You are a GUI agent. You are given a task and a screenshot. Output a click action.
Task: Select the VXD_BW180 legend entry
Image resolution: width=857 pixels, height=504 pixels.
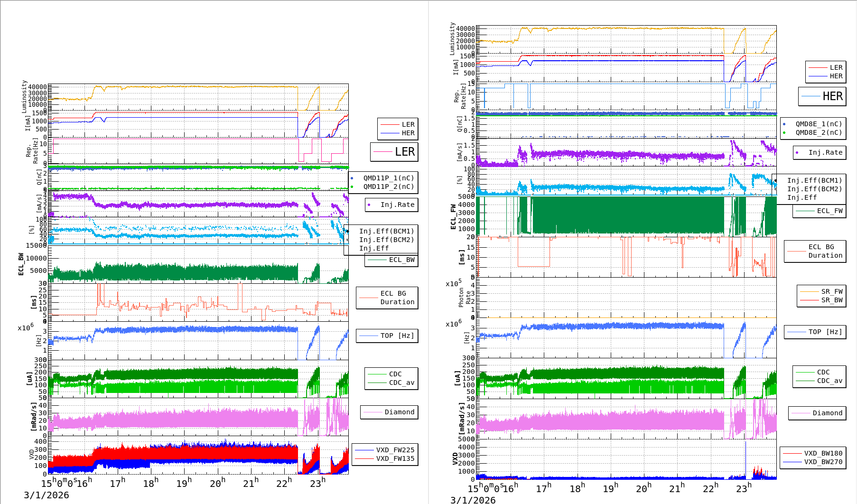[823, 453]
